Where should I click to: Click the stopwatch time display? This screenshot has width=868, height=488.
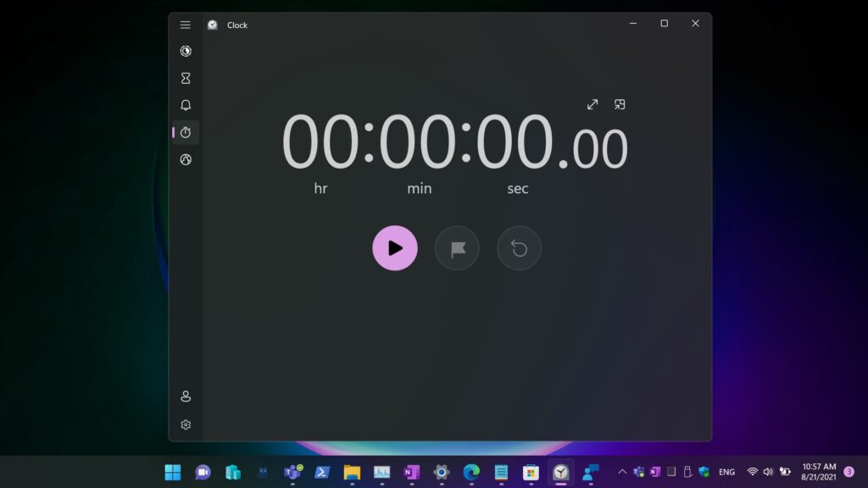[454, 143]
